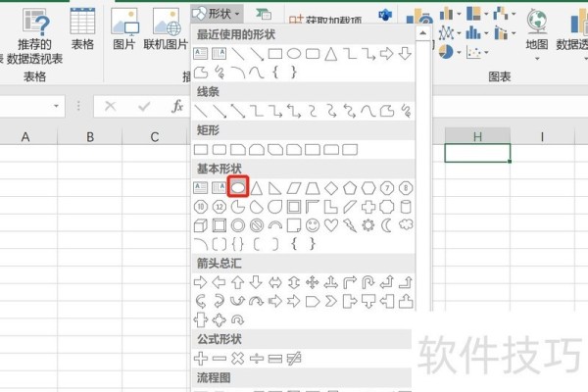Select the not-equal sign in 公式形状
Screen dimensions: 588x392
coord(294,359)
